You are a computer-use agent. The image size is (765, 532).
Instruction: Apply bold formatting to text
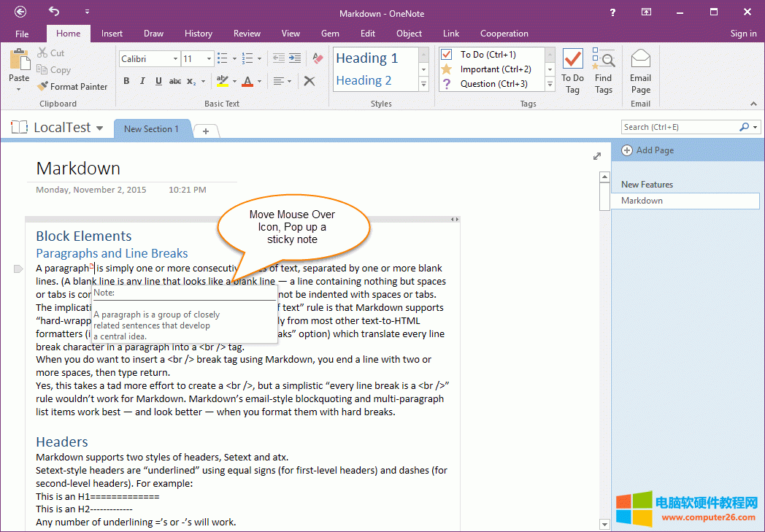126,81
